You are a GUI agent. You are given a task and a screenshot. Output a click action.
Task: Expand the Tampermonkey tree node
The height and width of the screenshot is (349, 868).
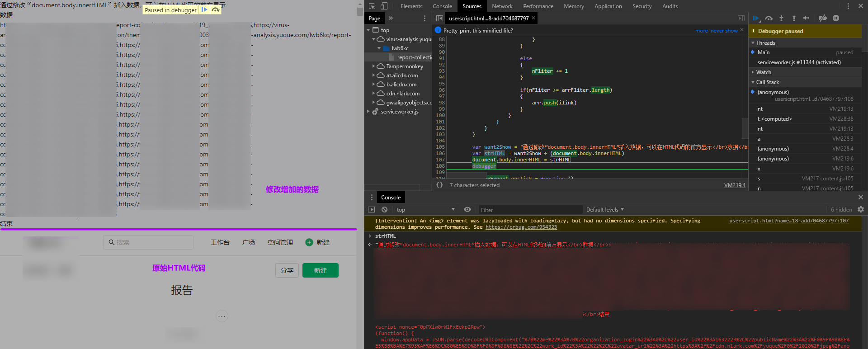pos(374,66)
